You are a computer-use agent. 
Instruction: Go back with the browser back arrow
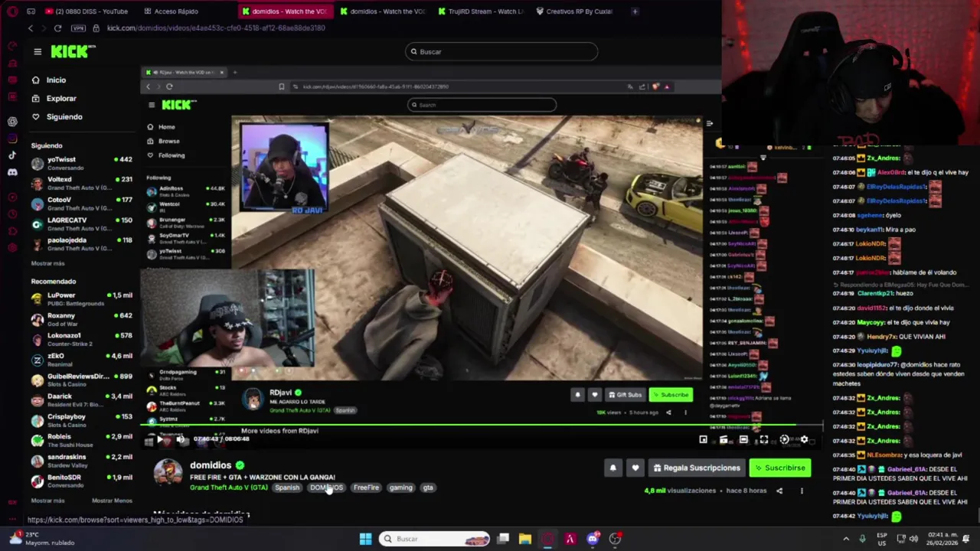pos(31,28)
